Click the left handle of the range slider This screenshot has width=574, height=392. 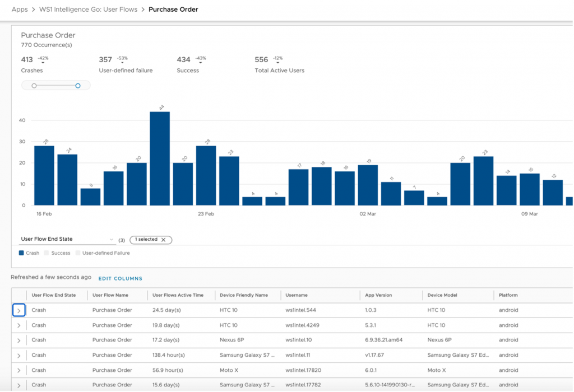[x=34, y=86]
